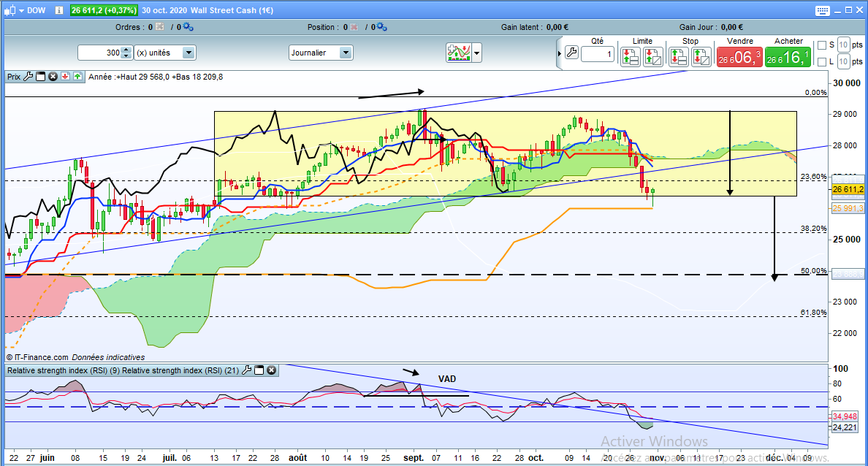Click the 50,00% Fibonacci level label

pyautogui.click(x=813, y=271)
